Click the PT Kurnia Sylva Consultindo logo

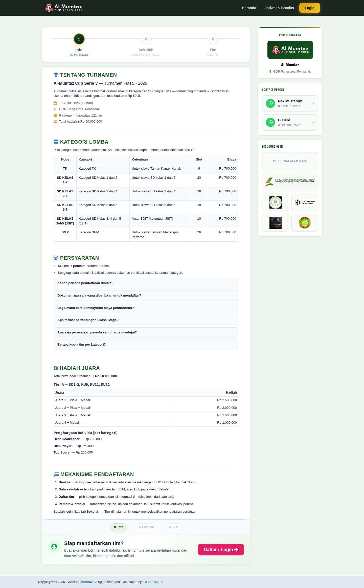(290, 182)
